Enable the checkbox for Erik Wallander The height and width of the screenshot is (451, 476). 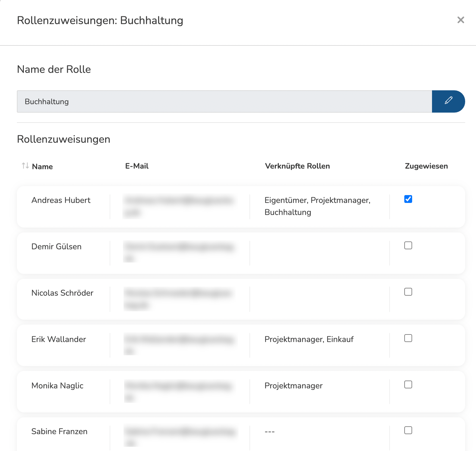(408, 338)
